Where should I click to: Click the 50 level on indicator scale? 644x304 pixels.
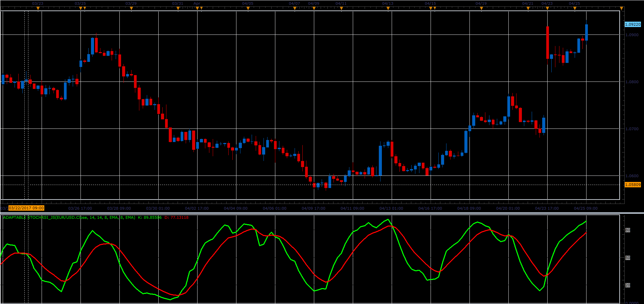628,258
